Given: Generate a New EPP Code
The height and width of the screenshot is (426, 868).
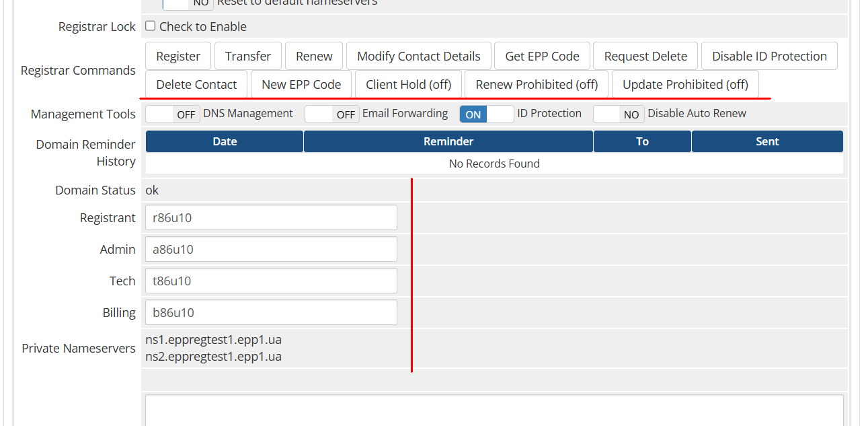Looking at the screenshot, I should pyautogui.click(x=301, y=85).
